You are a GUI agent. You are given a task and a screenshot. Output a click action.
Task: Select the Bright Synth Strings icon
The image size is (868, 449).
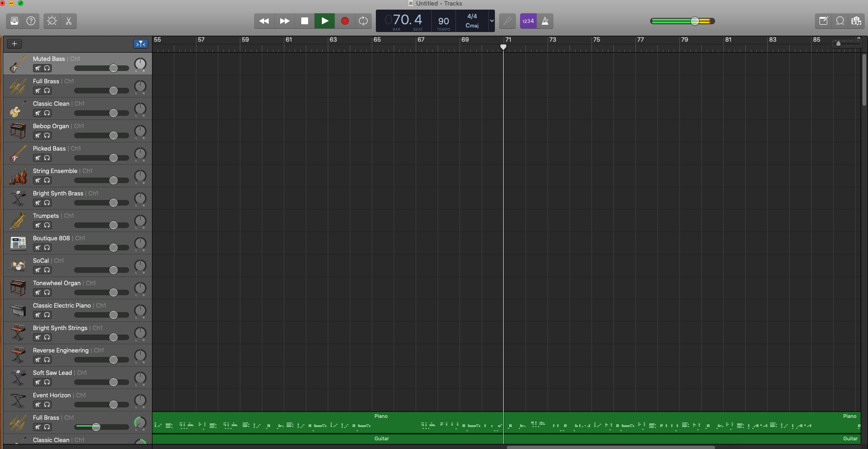[x=18, y=333]
